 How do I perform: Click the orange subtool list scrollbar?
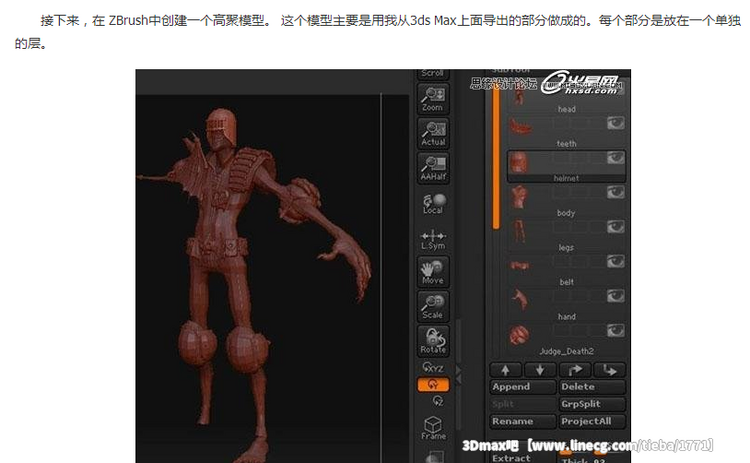point(496,158)
